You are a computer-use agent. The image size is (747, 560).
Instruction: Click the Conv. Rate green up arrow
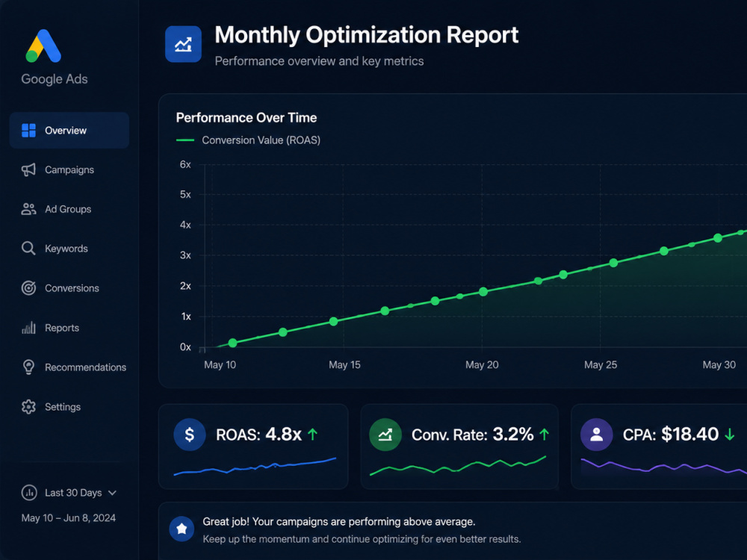click(x=544, y=435)
